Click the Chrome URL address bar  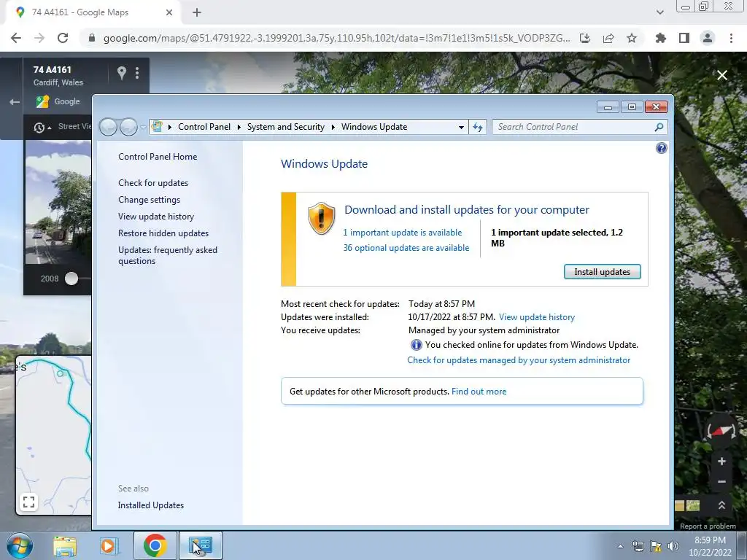(336, 38)
